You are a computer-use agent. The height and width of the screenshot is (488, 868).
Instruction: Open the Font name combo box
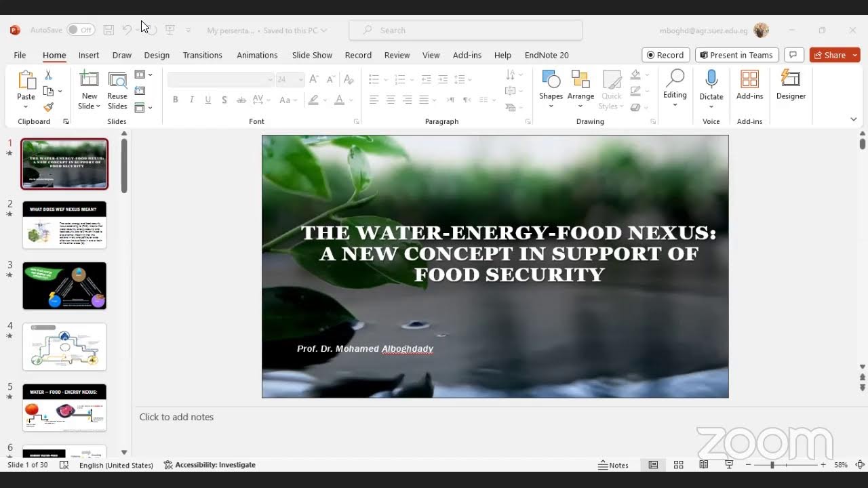click(x=220, y=79)
